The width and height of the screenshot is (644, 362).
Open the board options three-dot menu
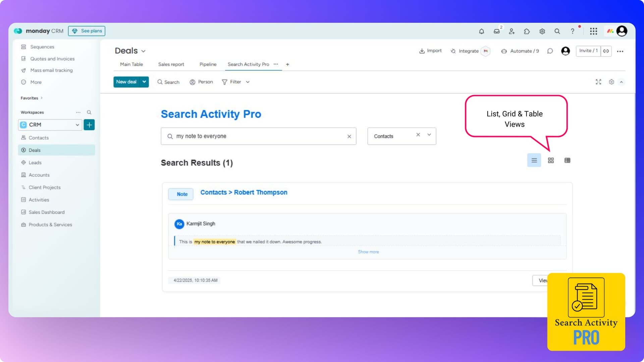coord(620,51)
